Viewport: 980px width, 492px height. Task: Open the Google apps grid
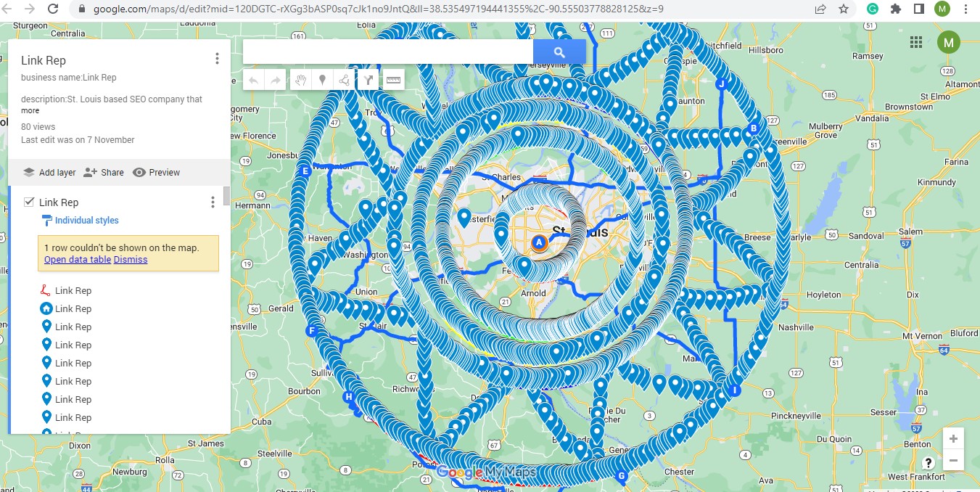click(916, 42)
